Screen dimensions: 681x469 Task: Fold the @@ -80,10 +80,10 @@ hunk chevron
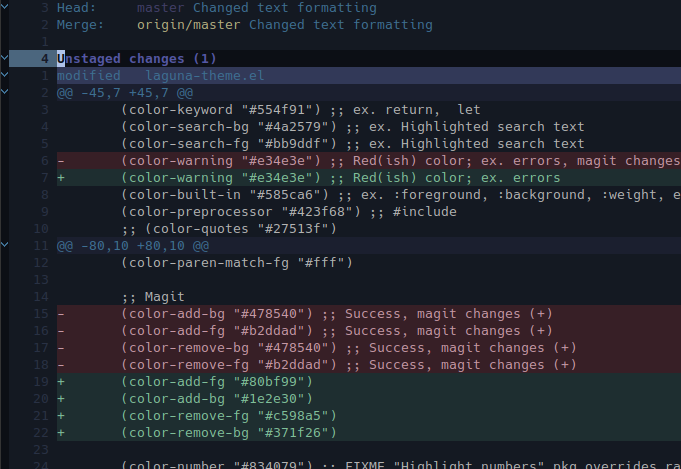coord(4,245)
